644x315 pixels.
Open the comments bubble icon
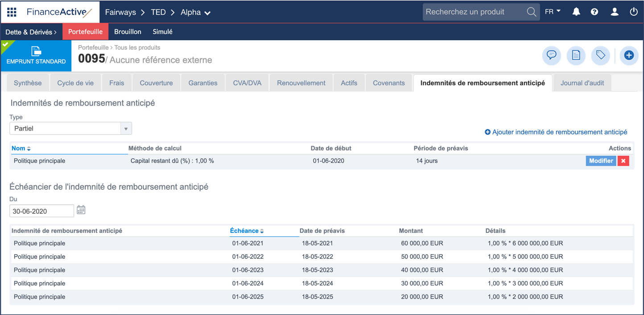click(x=551, y=55)
